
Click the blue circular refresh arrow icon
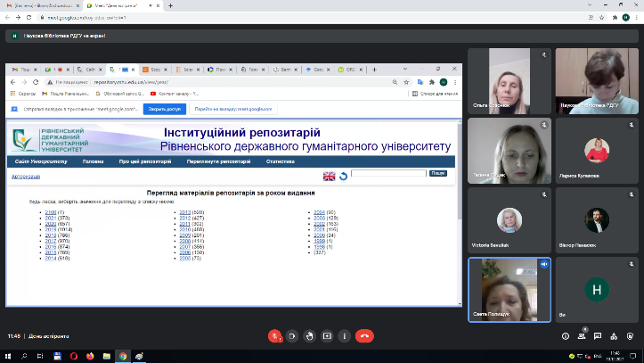pos(343,177)
